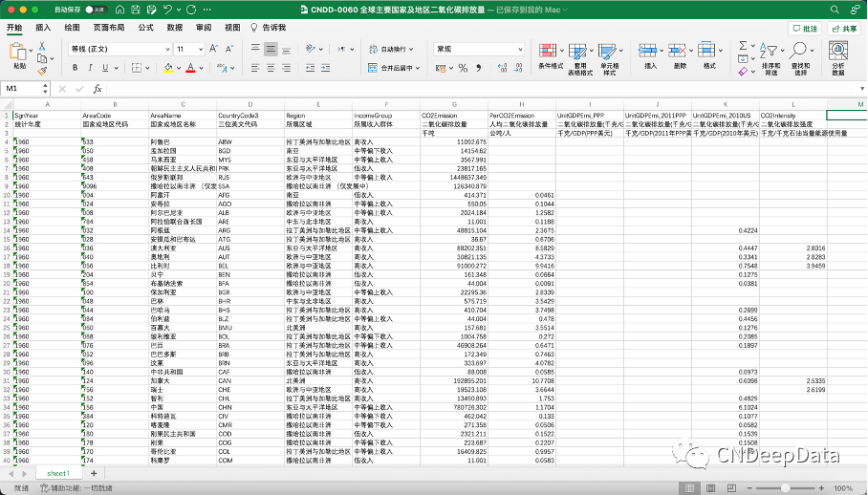This screenshot has width=868, height=495.
Task: Switch to the 视图 (View) tab
Action: coord(232,28)
